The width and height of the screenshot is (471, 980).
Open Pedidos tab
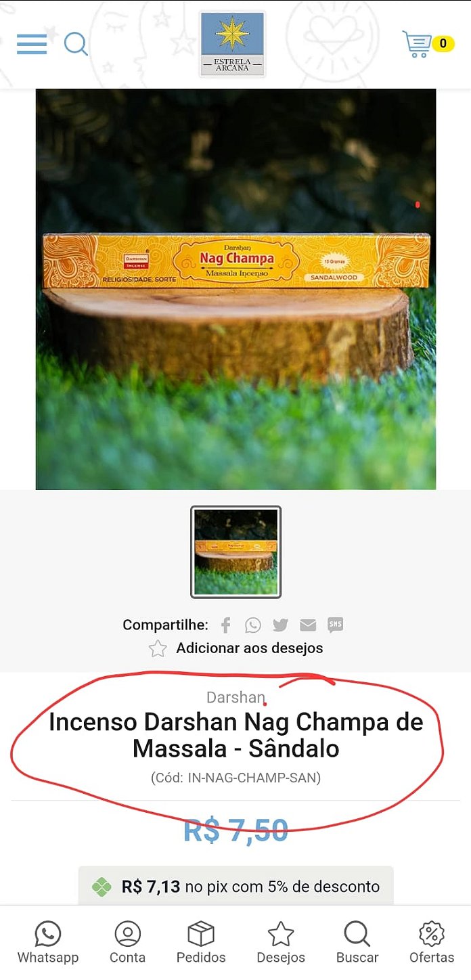click(x=201, y=942)
